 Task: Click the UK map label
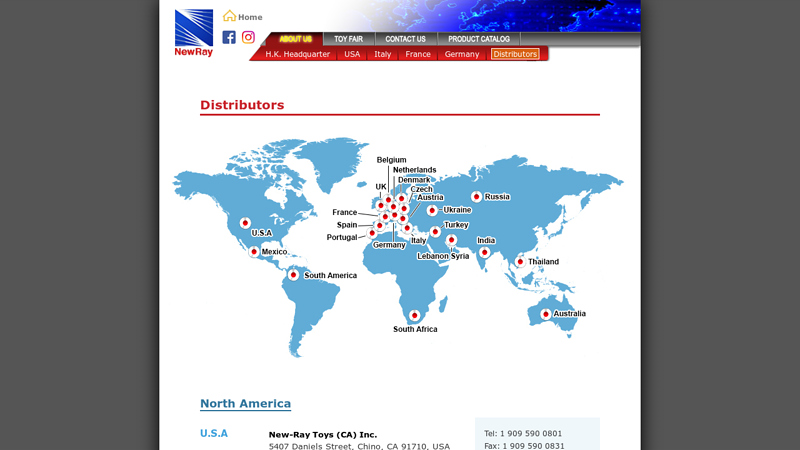[x=381, y=187]
